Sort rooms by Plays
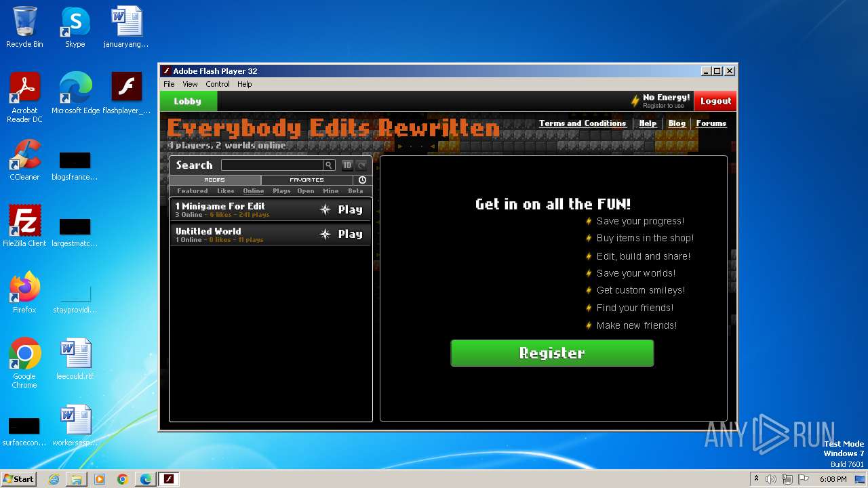 [281, 191]
